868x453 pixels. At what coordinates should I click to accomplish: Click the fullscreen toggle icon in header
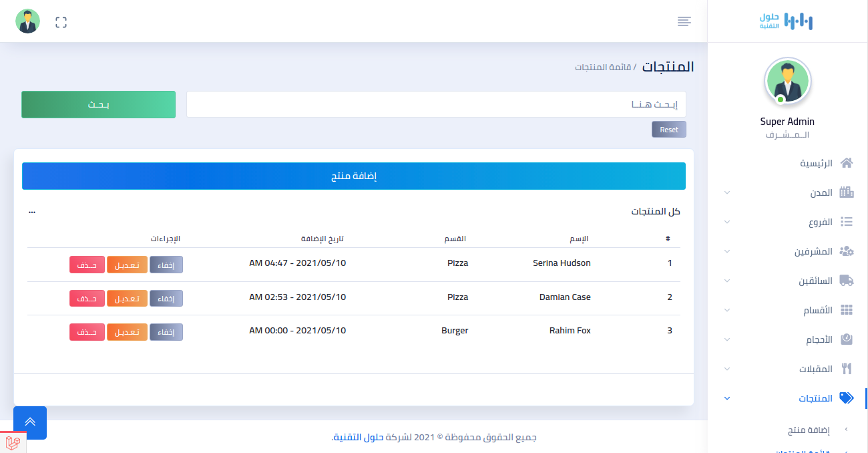pyautogui.click(x=61, y=22)
